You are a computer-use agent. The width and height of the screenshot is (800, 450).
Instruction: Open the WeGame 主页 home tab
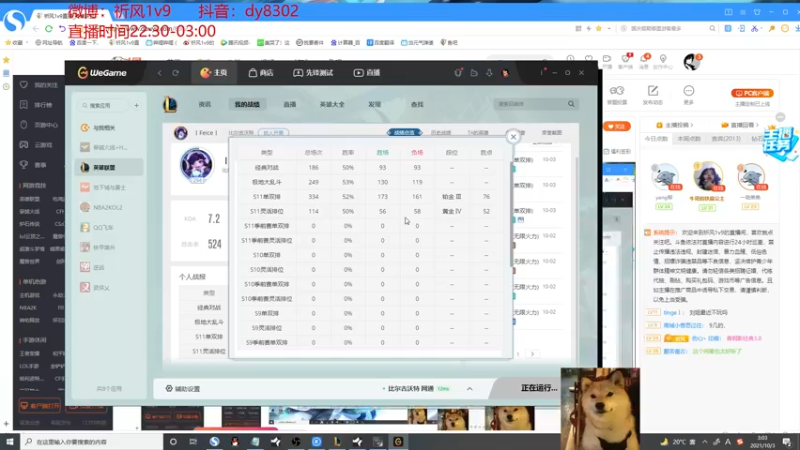pyautogui.click(x=214, y=73)
